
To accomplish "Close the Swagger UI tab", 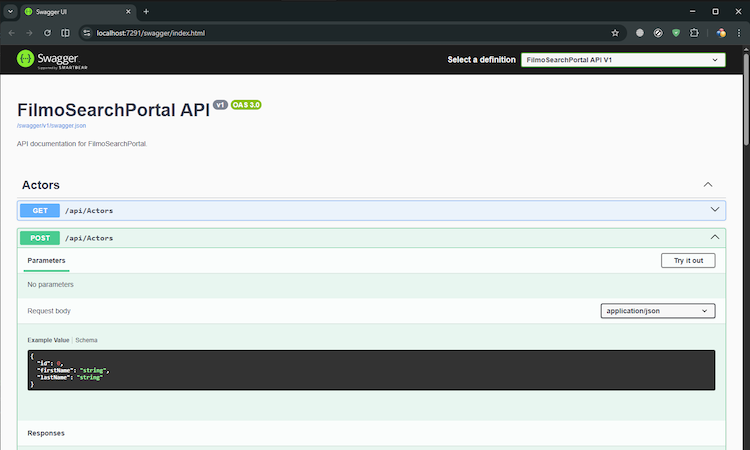I will tap(128, 11).
